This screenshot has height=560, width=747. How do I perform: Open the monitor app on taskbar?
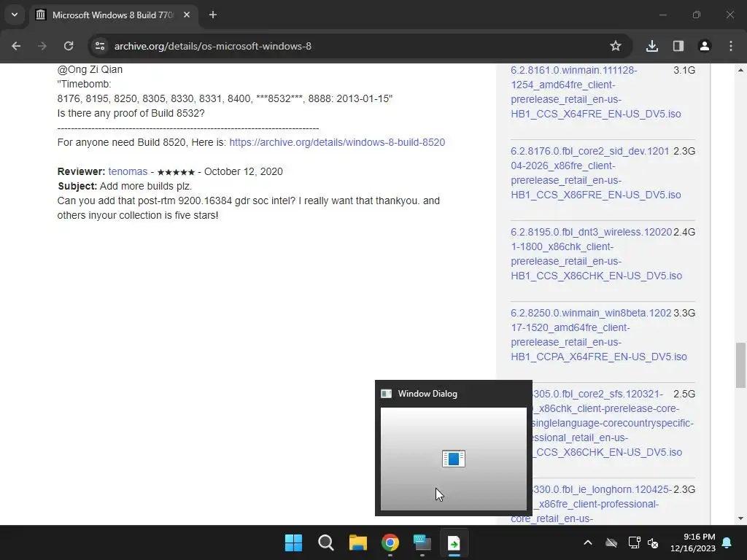[422, 542]
